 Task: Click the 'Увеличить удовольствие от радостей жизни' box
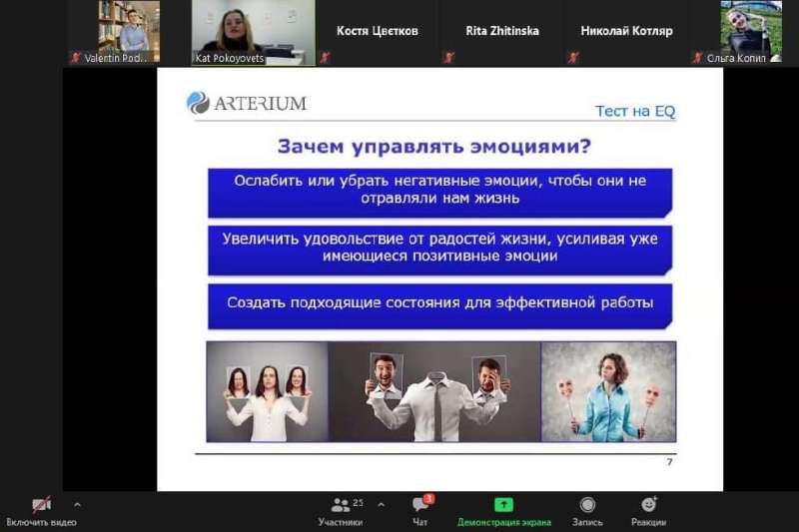coord(439,251)
